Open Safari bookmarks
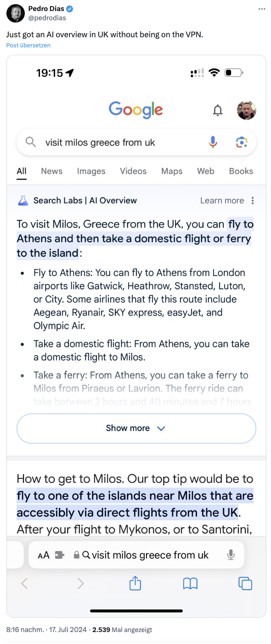 (x=190, y=583)
